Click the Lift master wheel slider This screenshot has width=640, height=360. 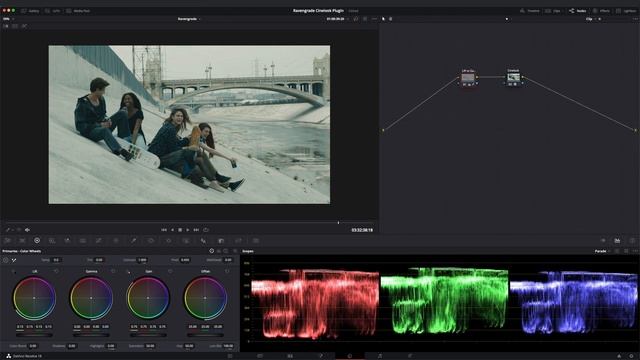click(x=34, y=335)
